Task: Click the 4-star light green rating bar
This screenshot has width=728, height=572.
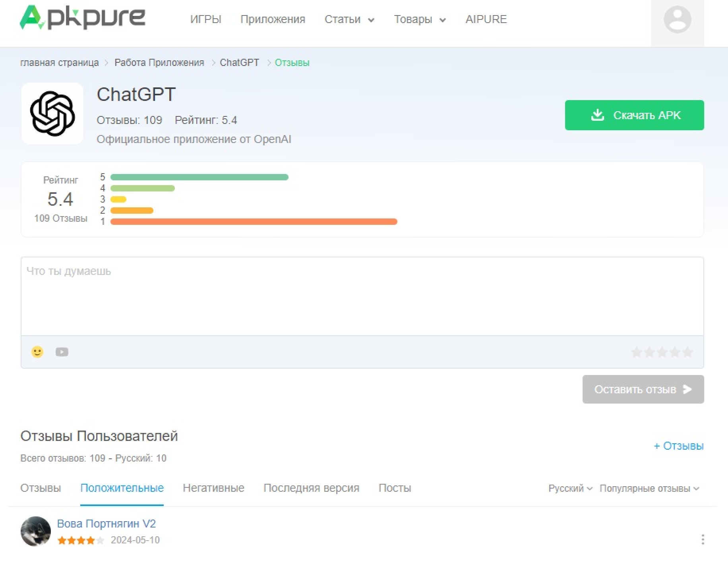Action: coord(143,188)
